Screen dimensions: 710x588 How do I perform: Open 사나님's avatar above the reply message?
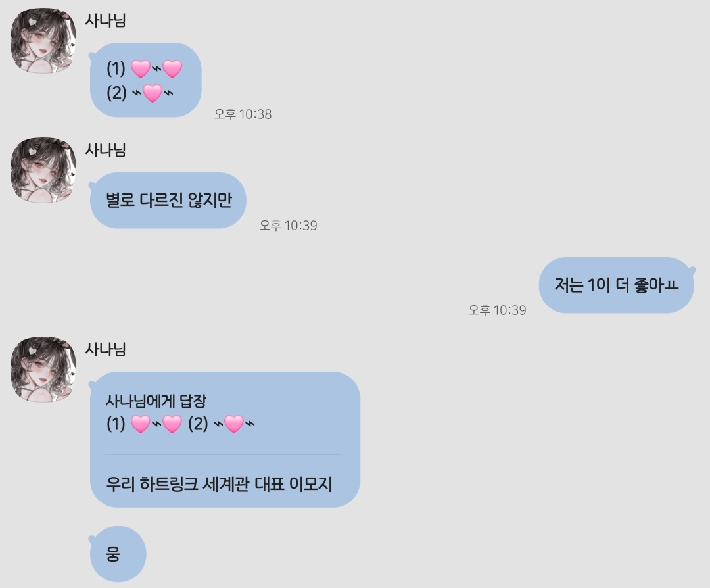click(x=43, y=369)
